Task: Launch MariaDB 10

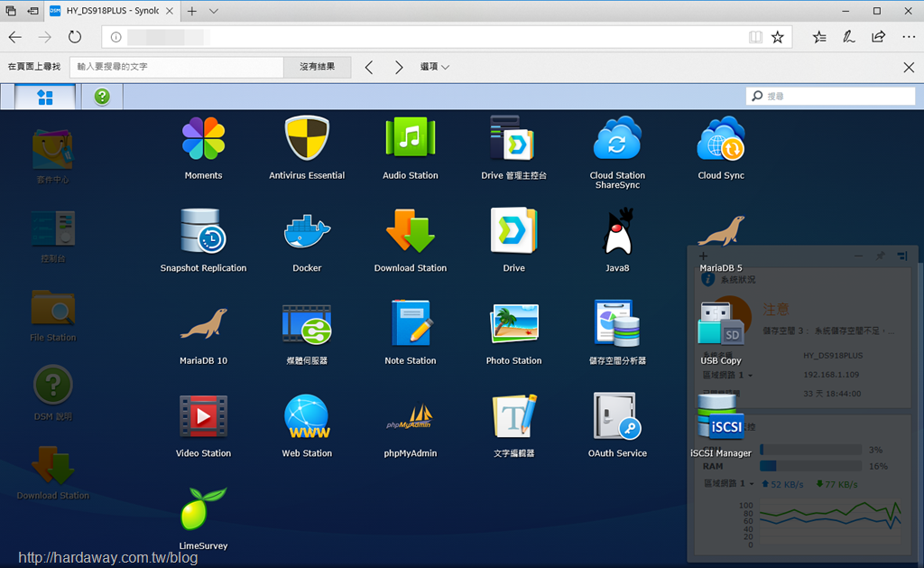Action: coord(203,324)
